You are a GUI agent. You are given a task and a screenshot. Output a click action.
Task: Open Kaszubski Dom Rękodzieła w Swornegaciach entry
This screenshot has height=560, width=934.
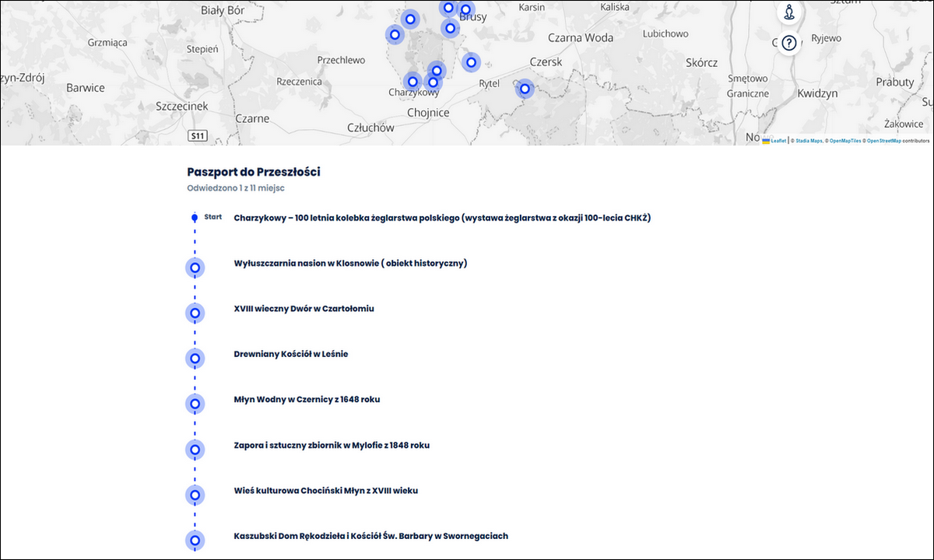pyautogui.click(x=370, y=536)
